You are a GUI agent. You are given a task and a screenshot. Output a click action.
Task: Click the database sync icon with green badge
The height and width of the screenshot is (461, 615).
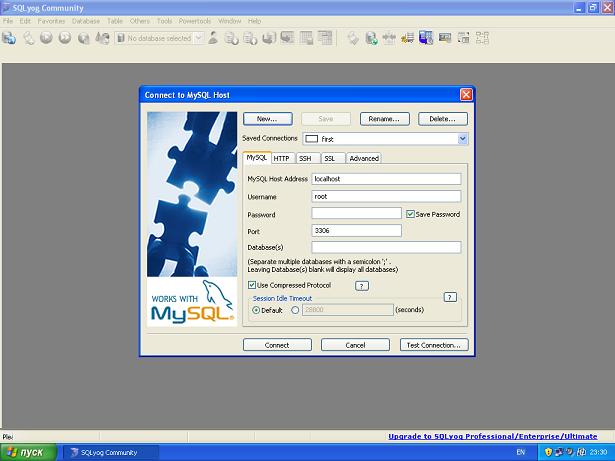click(371, 38)
